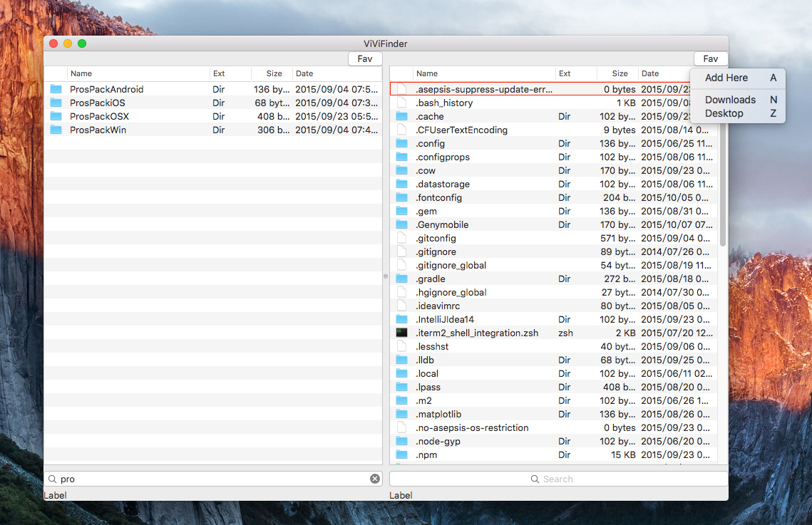Image resolution: width=812 pixels, height=525 pixels.
Task: Click the ProsPackOSX folder icon
Action: tap(56, 116)
